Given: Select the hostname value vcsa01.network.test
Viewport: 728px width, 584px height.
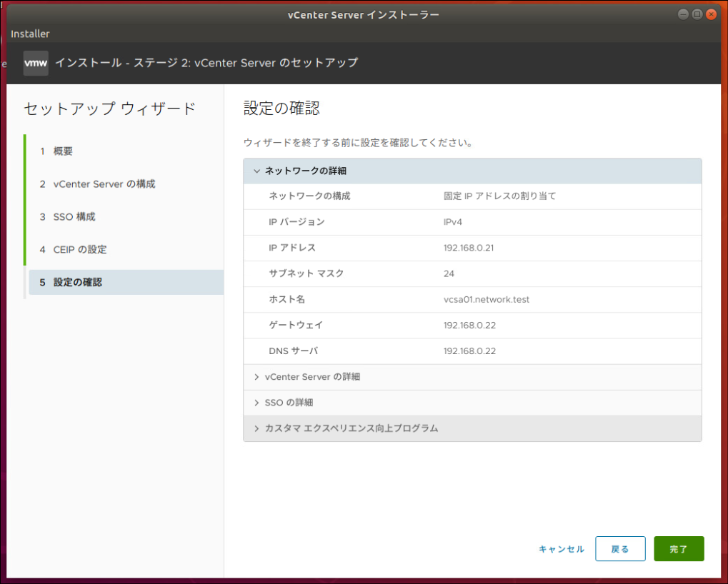Looking at the screenshot, I should coord(486,300).
